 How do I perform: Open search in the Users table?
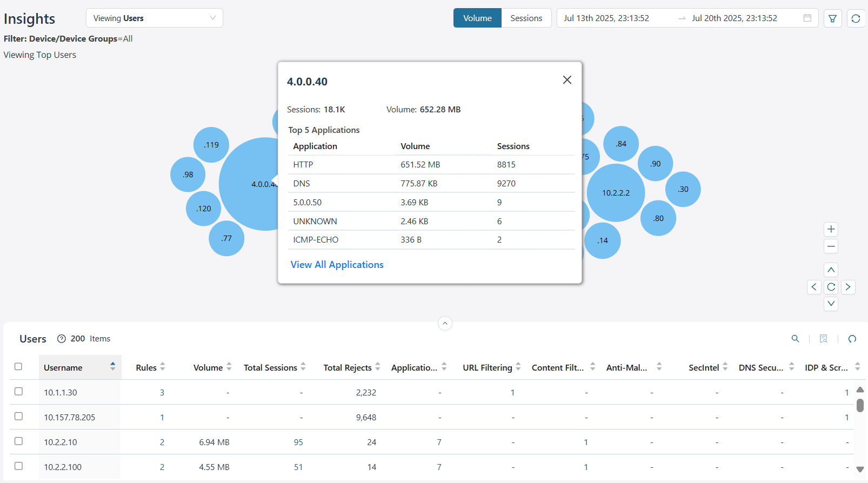coord(795,339)
